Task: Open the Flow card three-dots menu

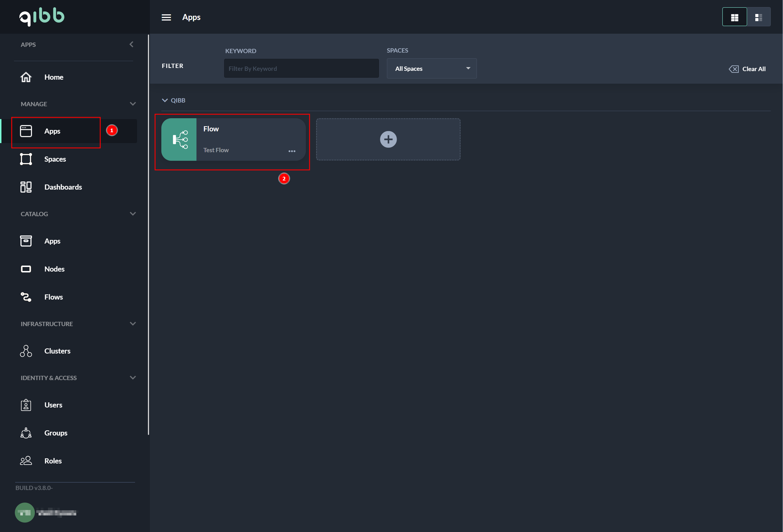Action: [292, 151]
